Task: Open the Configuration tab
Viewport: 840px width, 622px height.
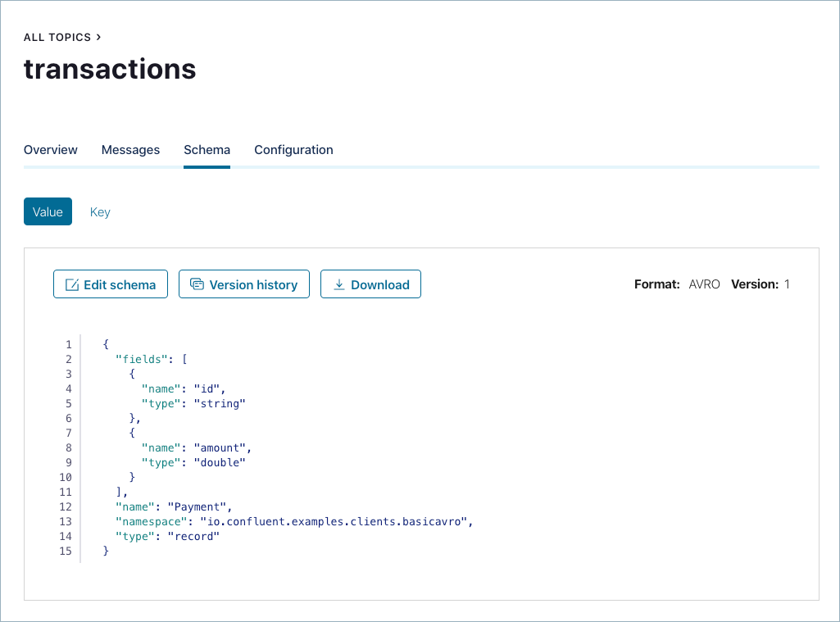Action: click(x=293, y=150)
